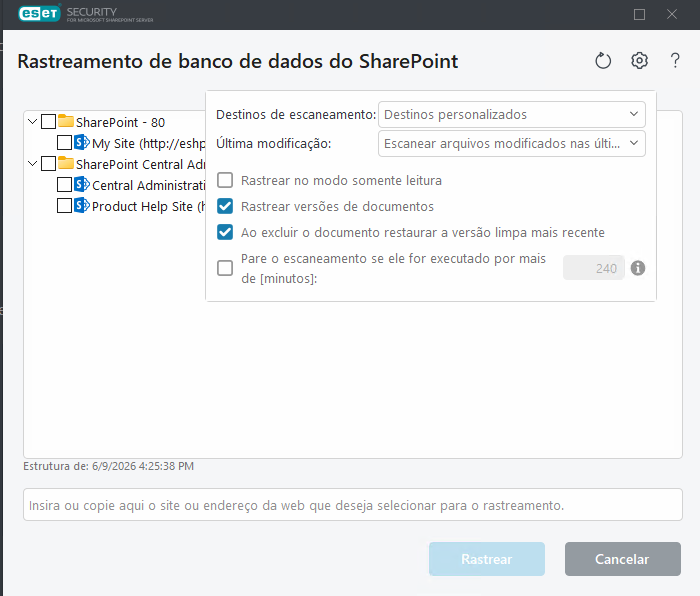Check the Product Help Site checkbox

(64, 205)
